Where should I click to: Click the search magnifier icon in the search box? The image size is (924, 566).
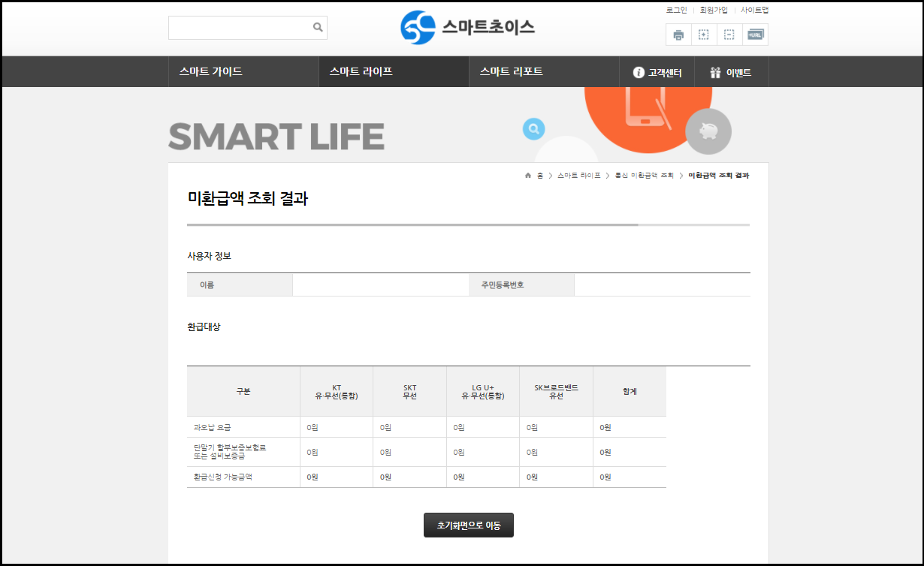(x=318, y=27)
